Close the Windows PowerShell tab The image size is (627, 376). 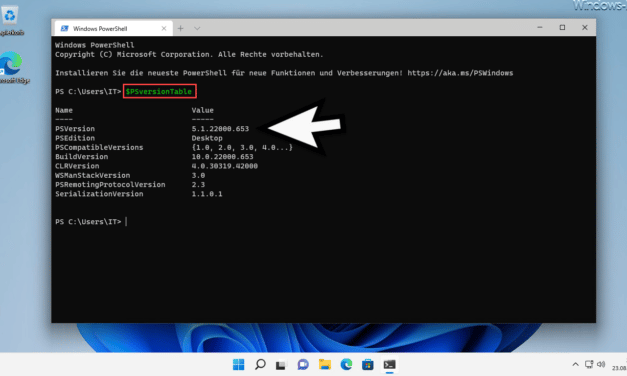tap(164, 28)
